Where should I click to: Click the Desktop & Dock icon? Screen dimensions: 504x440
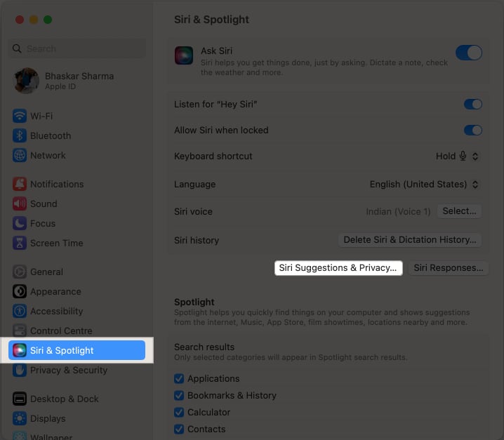[20, 399]
